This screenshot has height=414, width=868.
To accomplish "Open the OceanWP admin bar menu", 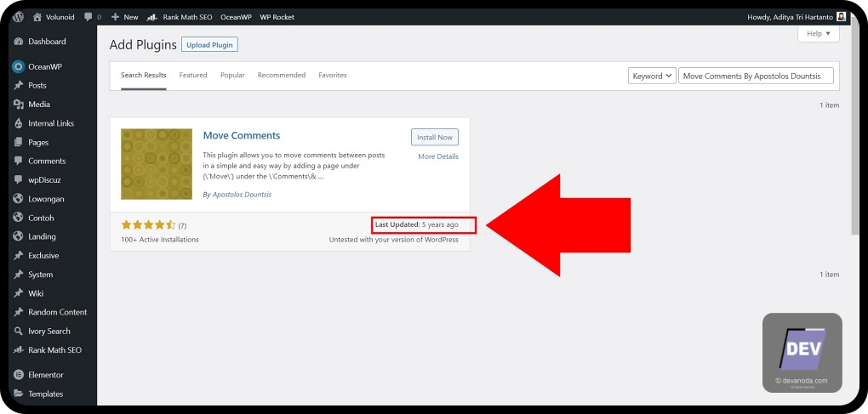I will 236,17.
